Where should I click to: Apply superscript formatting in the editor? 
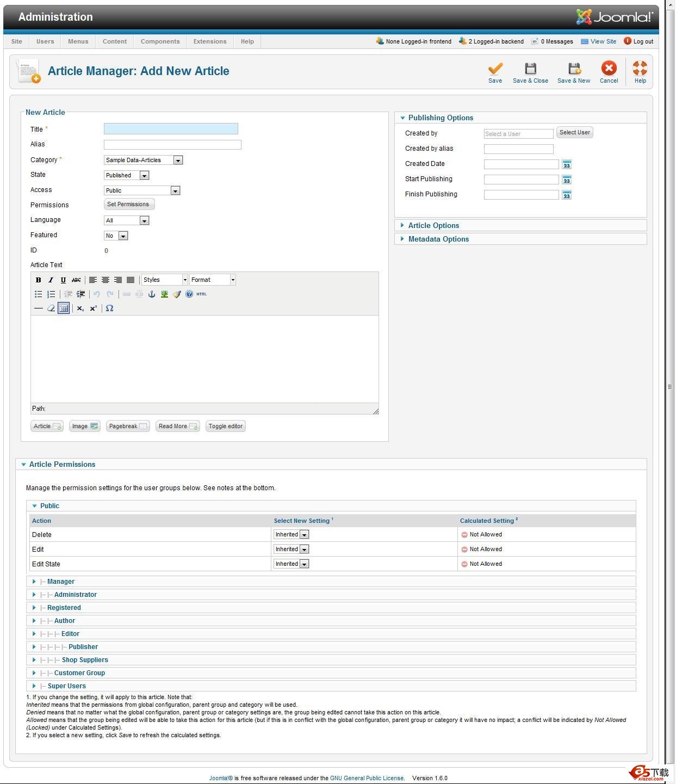(x=93, y=308)
